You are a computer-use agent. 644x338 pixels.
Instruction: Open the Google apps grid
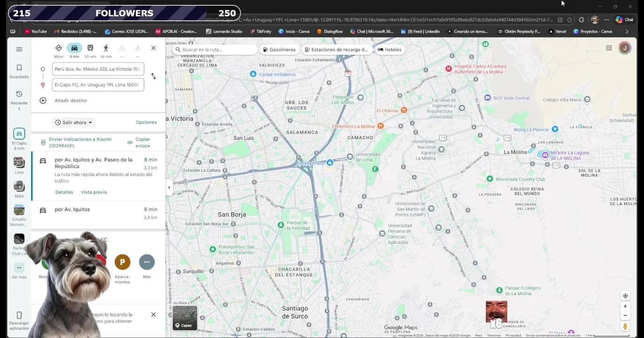pyautogui.click(x=609, y=48)
